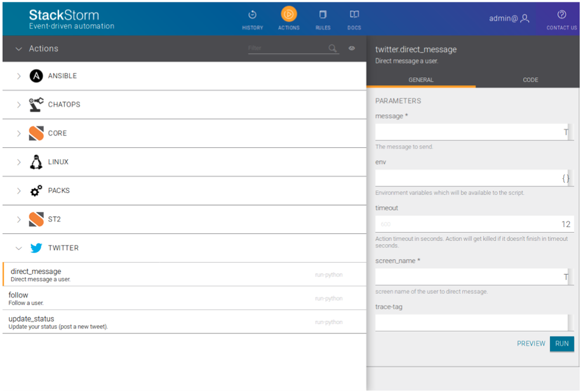The height and width of the screenshot is (392, 581).
Task: Click the Contact Us help icon
Action: click(x=561, y=15)
